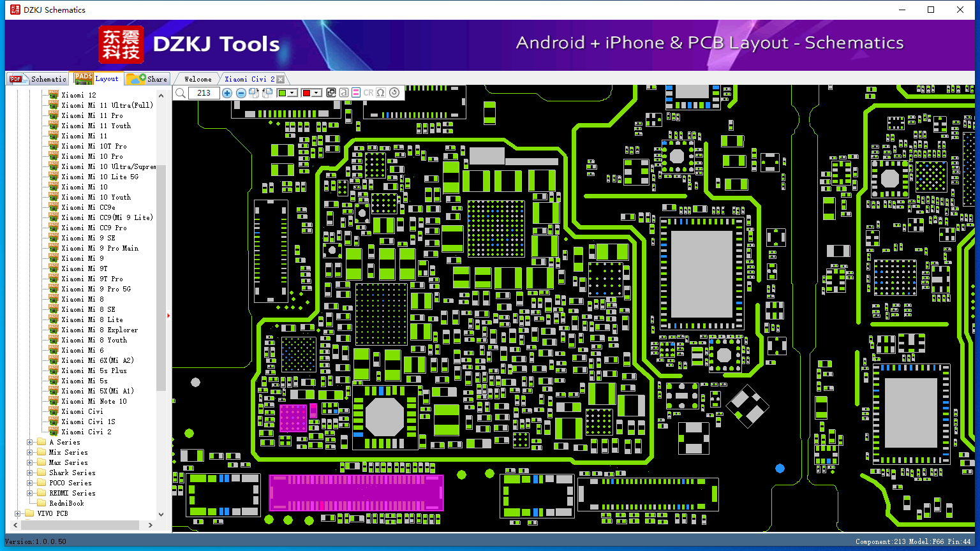Open the Xiaomi Mi 9 Pro 5G layout
The width and height of the screenshot is (980, 551).
[96, 289]
